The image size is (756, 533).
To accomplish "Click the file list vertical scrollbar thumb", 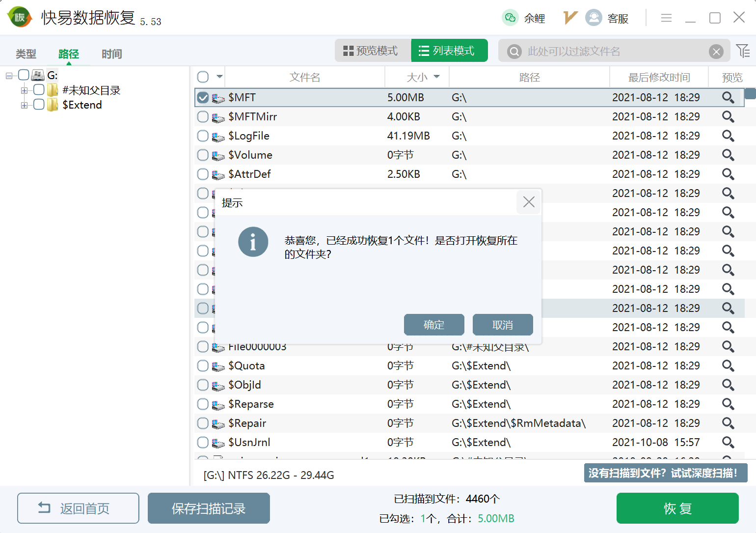I will tap(750, 93).
